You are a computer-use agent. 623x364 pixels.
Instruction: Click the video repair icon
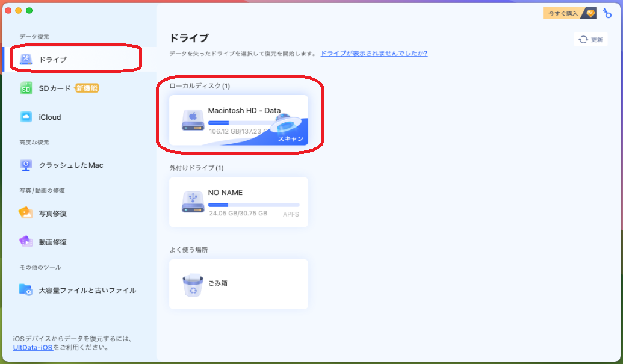tap(26, 241)
